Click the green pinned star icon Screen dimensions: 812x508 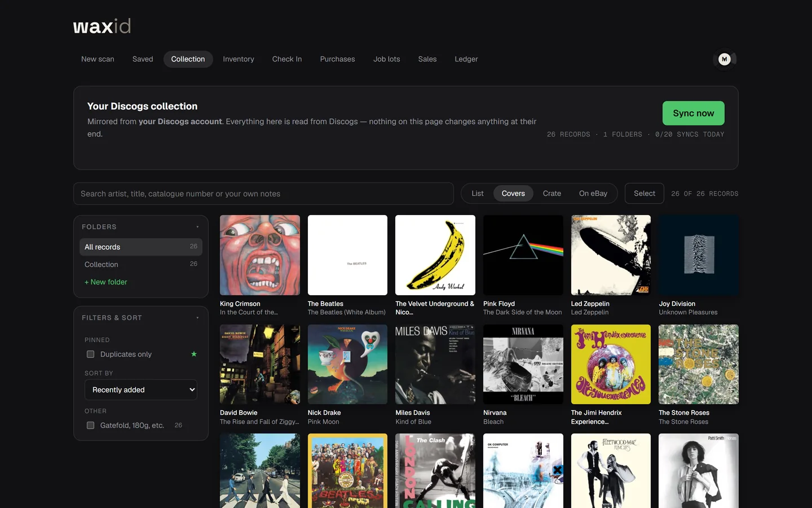point(194,354)
